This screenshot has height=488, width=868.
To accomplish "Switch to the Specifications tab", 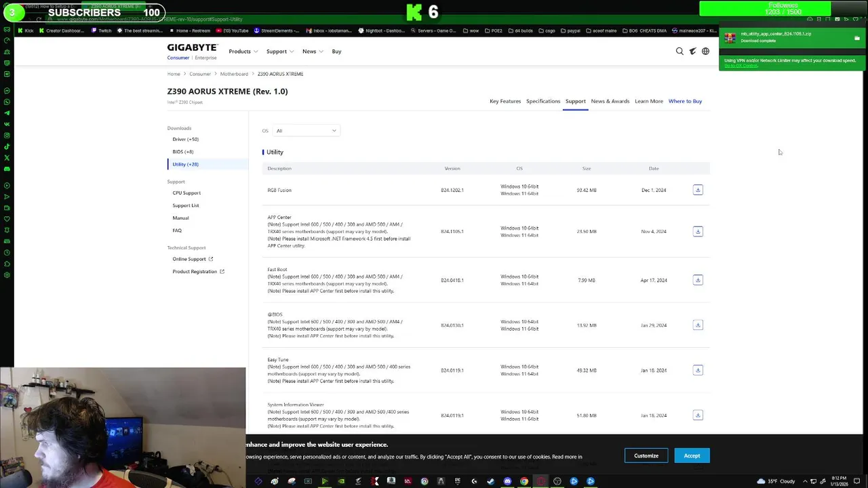I will (x=543, y=101).
